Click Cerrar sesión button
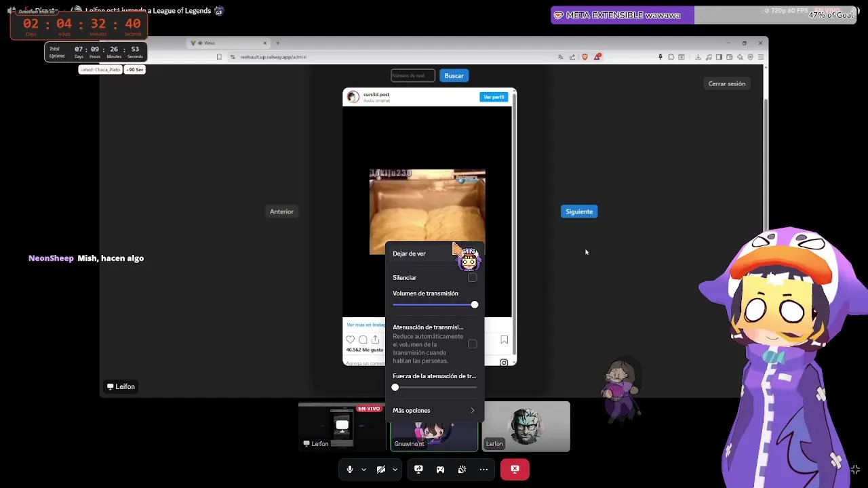The image size is (868, 488). point(727,84)
